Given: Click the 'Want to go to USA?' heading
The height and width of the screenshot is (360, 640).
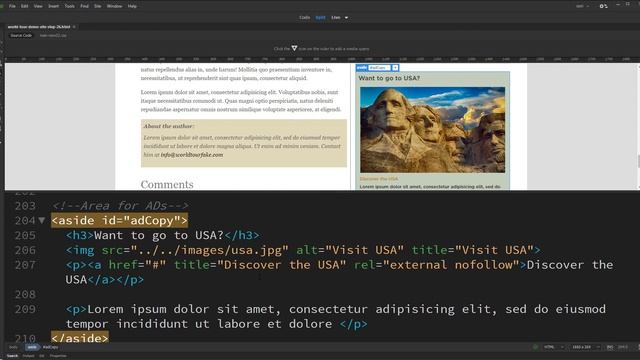Looking at the screenshot, I should 389,78.
